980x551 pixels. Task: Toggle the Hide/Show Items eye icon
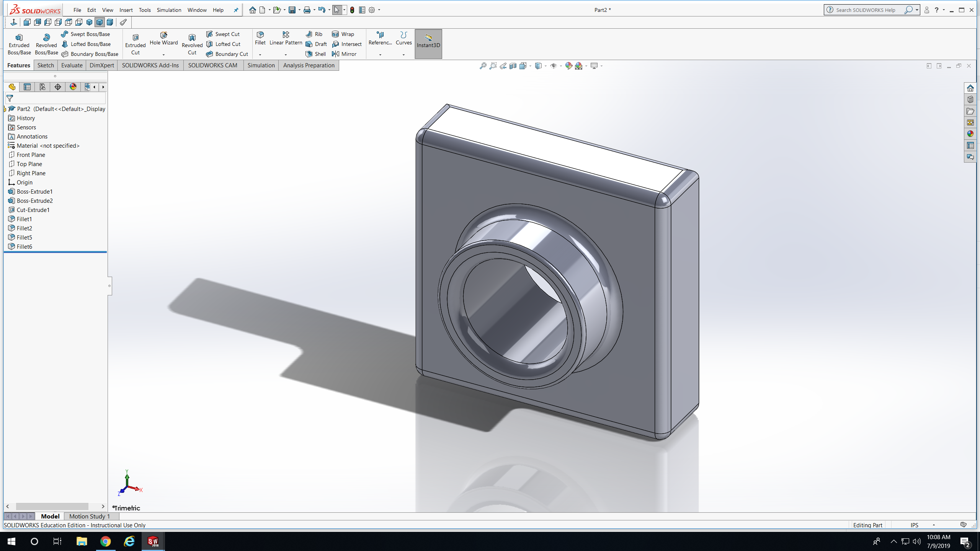pos(553,66)
